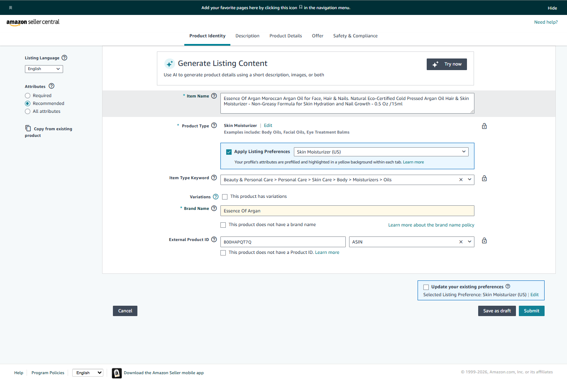Open help tooltip for Product Type

214,126
